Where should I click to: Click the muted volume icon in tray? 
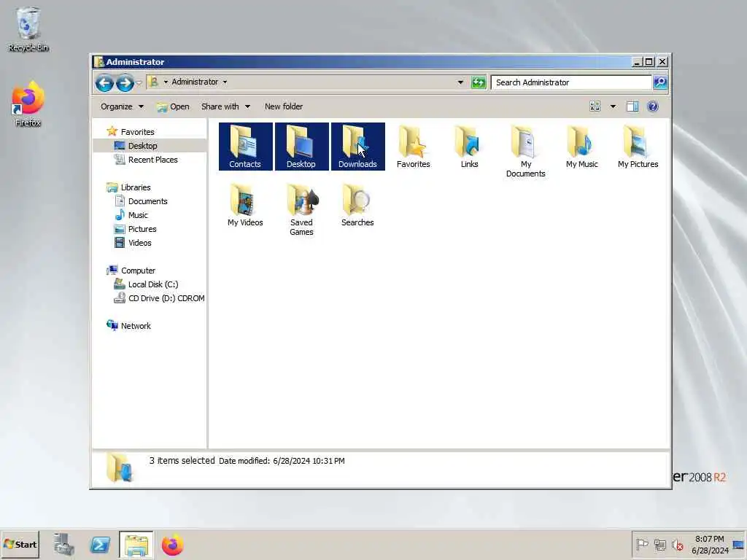[x=677, y=544]
